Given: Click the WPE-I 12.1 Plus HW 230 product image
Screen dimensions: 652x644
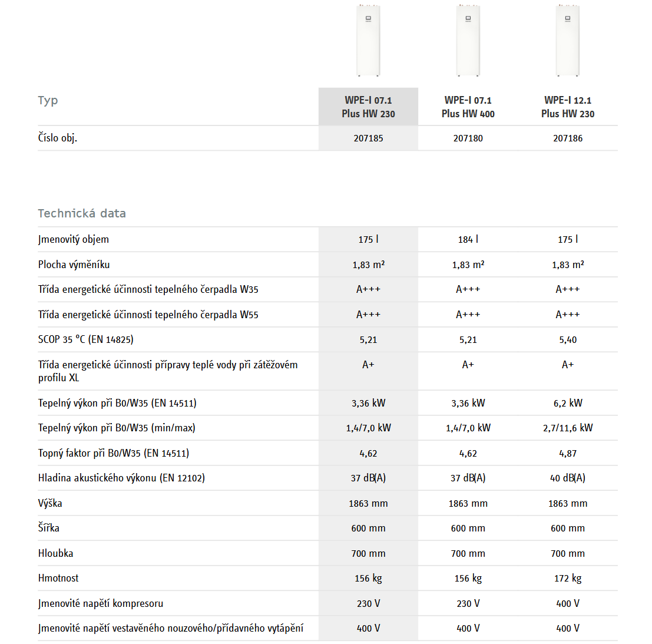Looking at the screenshot, I should [568, 40].
